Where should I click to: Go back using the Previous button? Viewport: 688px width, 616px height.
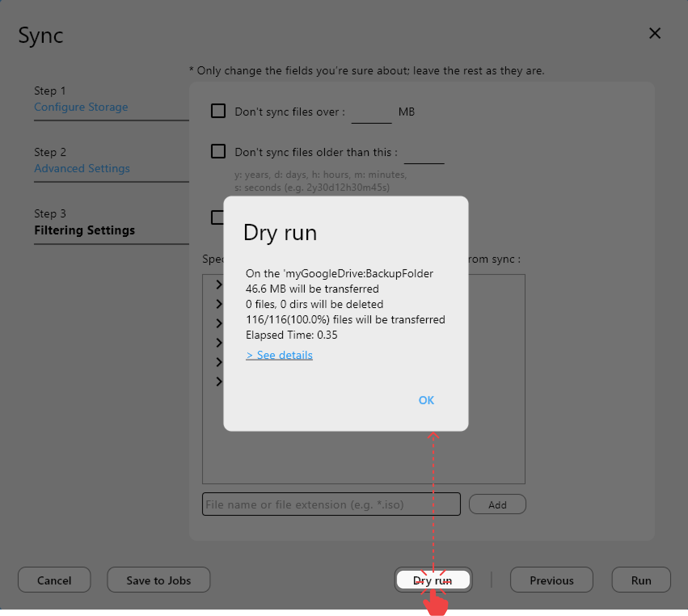[x=551, y=580]
